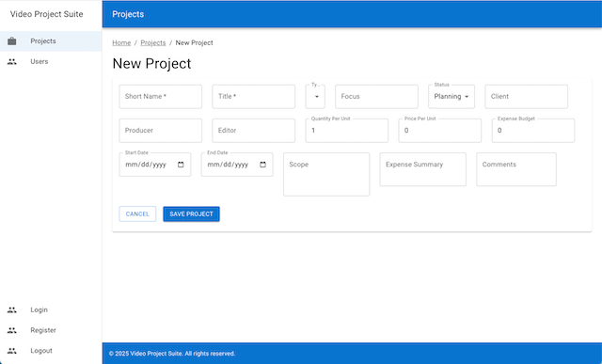Select the Editor input field

[x=254, y=131]
